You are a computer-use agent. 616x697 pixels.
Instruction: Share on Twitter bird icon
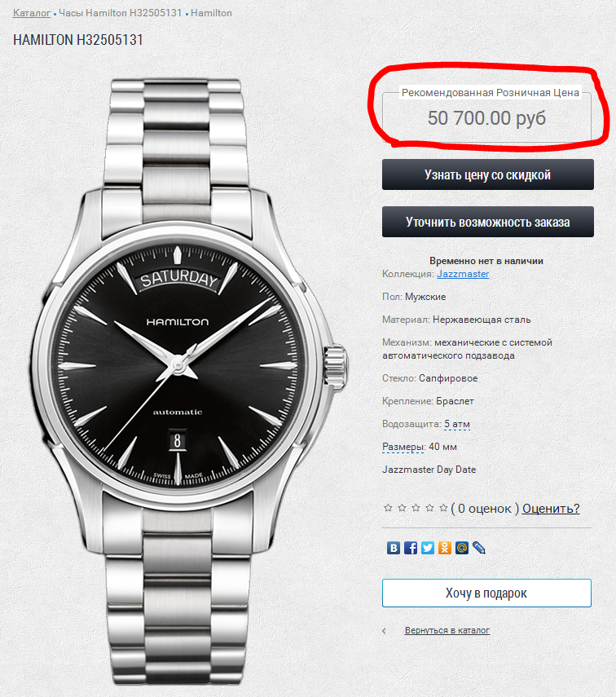pyautogui.click(x=428, y=548)
